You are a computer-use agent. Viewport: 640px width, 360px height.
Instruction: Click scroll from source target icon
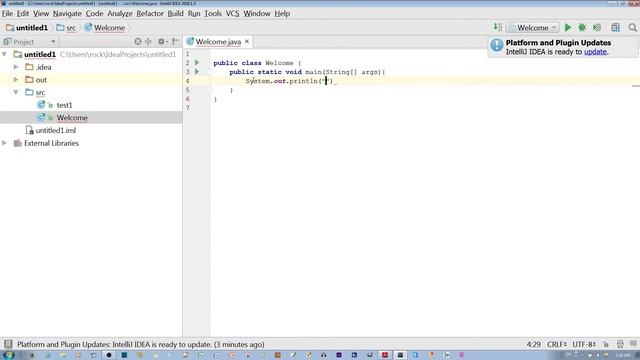[x=138, y=42]
